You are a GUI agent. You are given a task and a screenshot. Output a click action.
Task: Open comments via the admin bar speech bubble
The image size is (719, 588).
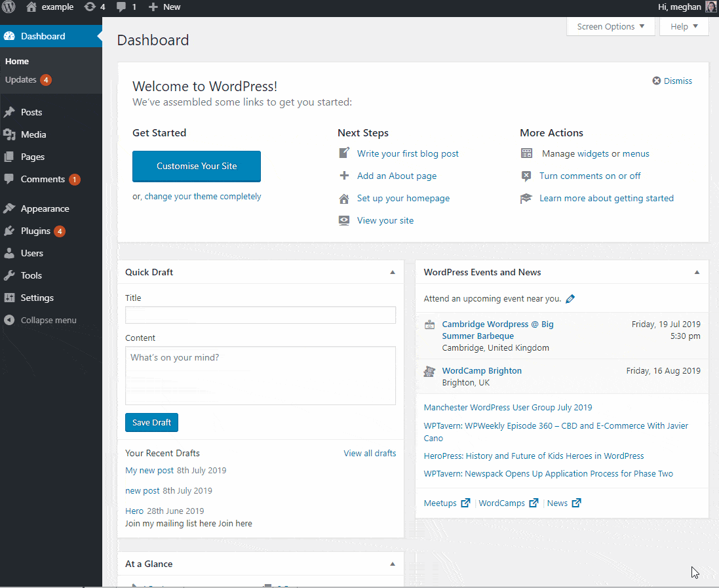tap(121, 7)
